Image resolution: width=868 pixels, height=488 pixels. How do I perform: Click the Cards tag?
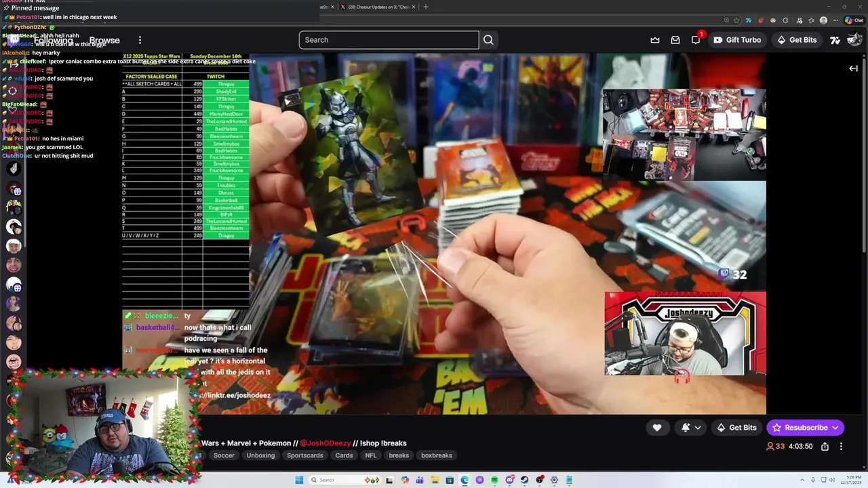344,455
